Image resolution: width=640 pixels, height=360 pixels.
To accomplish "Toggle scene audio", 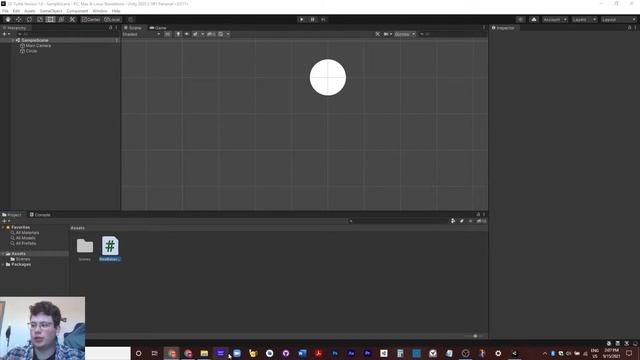I will 187,34.
